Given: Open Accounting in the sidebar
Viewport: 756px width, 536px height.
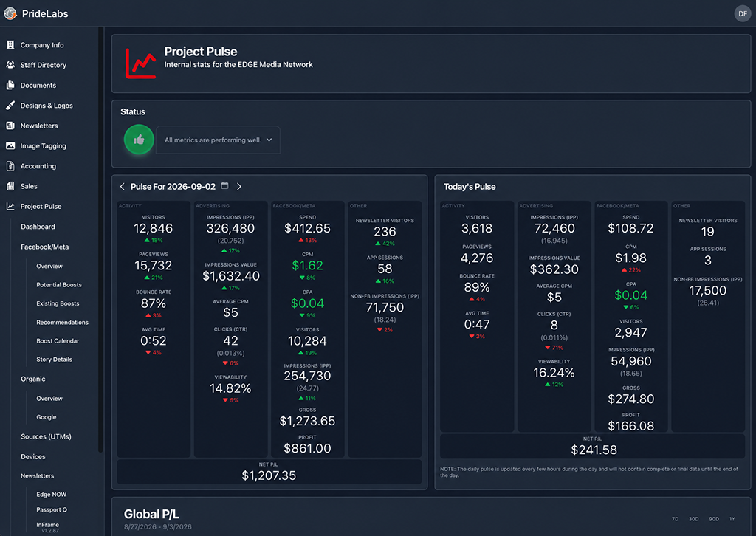Looking at the screenshot, I should (38, 166).
